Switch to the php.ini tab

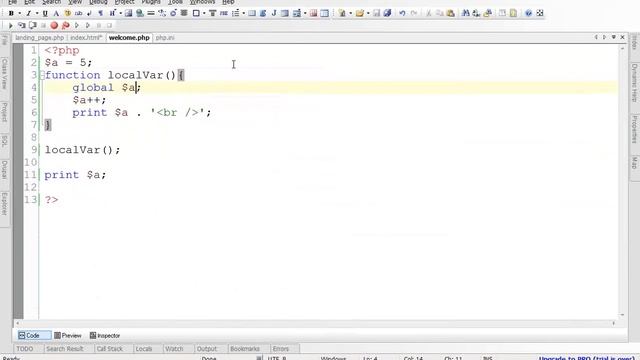[x=165, y=38]
